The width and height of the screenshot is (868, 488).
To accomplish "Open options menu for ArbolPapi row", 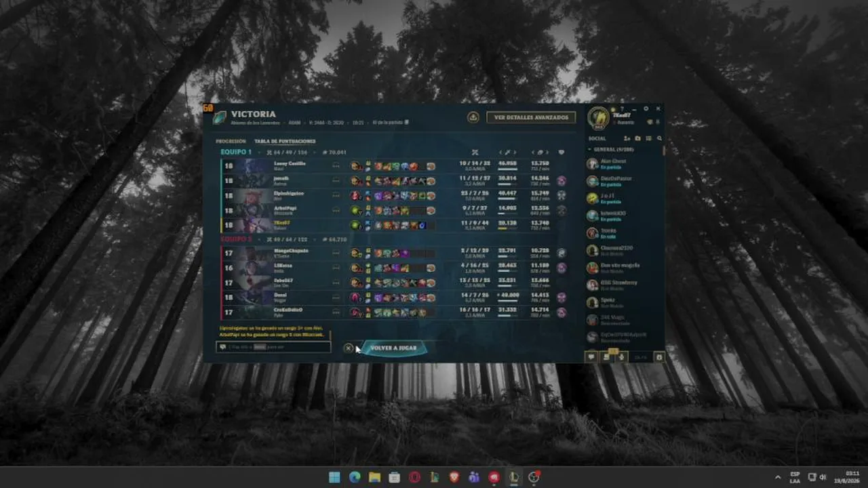I will [336, 210].
